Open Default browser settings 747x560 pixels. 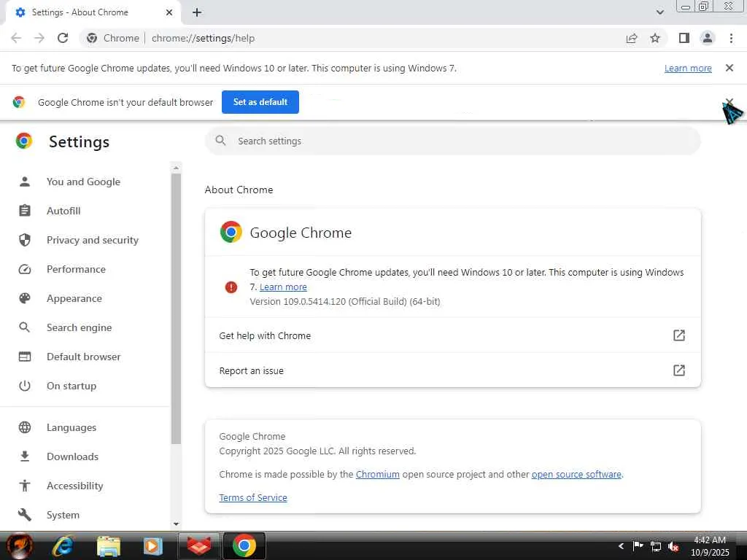[x=83, y=357]
